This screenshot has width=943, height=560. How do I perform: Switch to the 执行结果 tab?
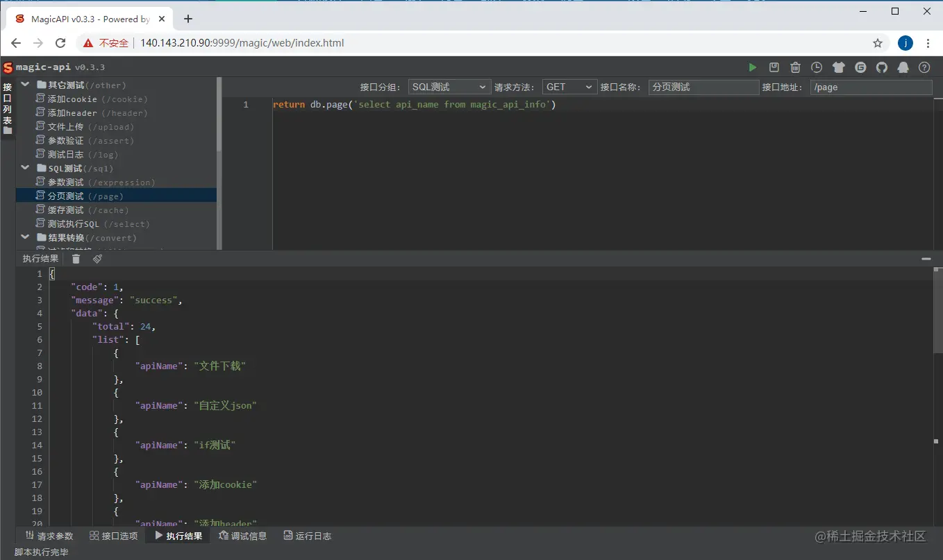(x=178, y=536)
